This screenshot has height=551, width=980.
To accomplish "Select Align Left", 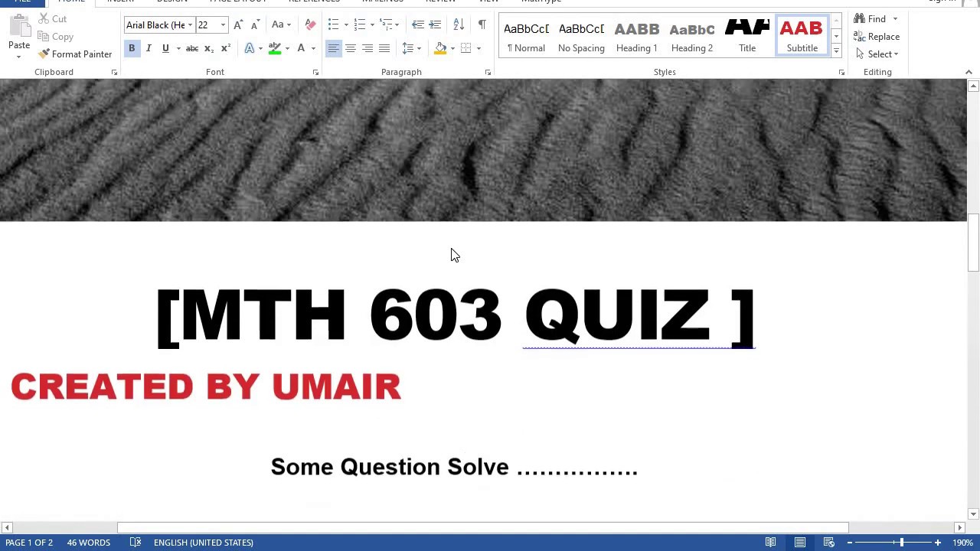I will [x=333, y=48].
